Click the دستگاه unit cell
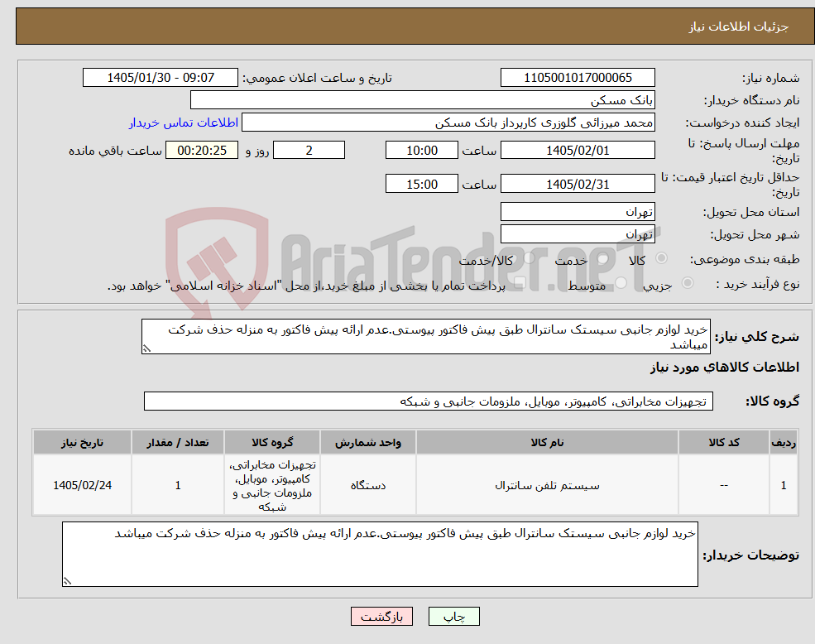 pos(368,485)
